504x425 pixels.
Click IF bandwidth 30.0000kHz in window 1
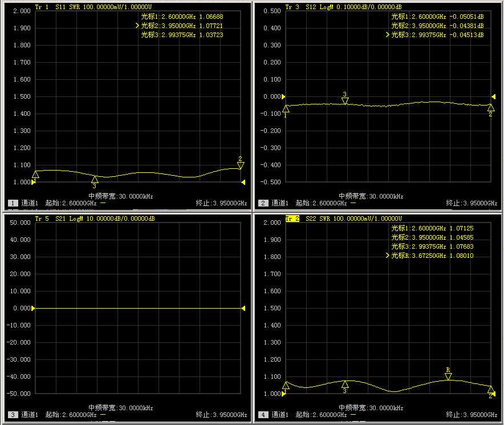click(121, 196)
